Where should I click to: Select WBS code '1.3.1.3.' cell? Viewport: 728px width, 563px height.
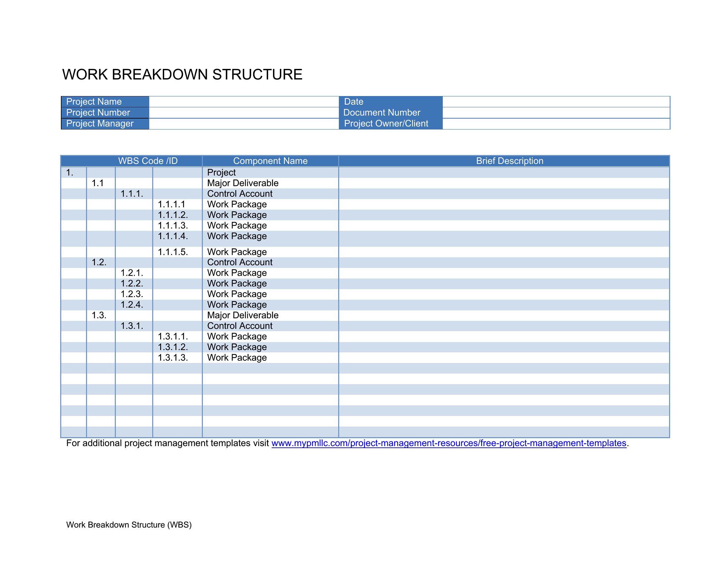pos(177,358)
